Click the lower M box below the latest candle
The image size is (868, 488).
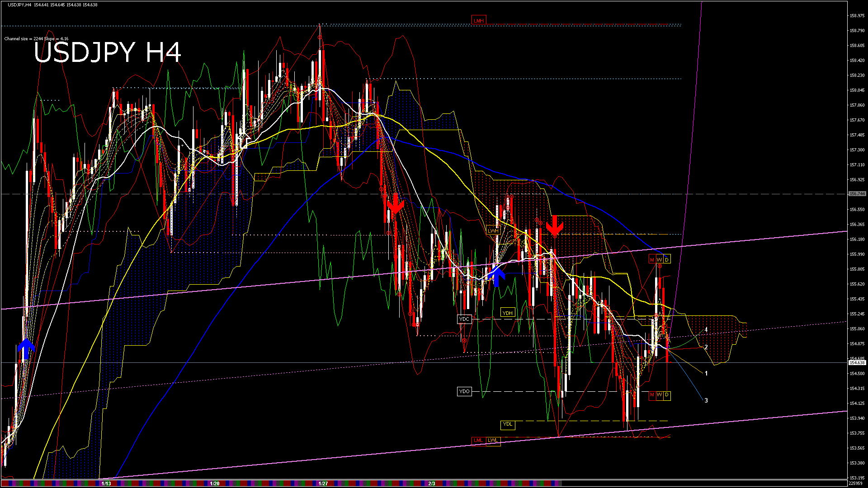pyautogui.click(x=652, y=395)
